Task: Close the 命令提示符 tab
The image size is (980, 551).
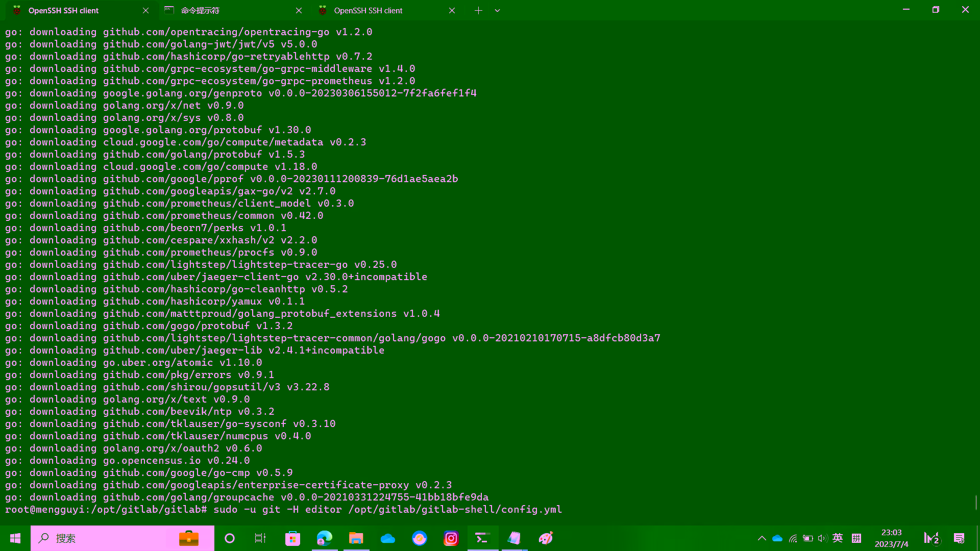Action: [299, 10]
